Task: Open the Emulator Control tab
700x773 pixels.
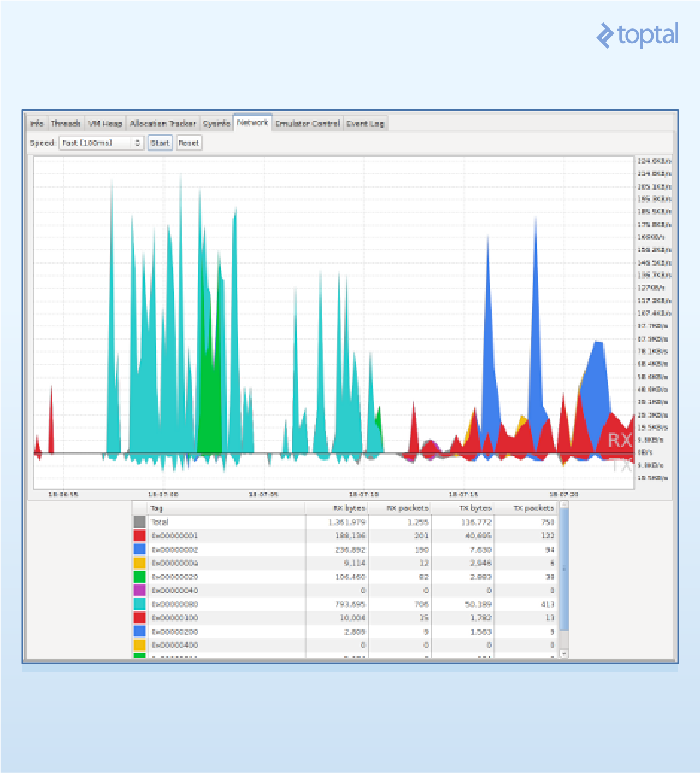Action: point(308,124)
